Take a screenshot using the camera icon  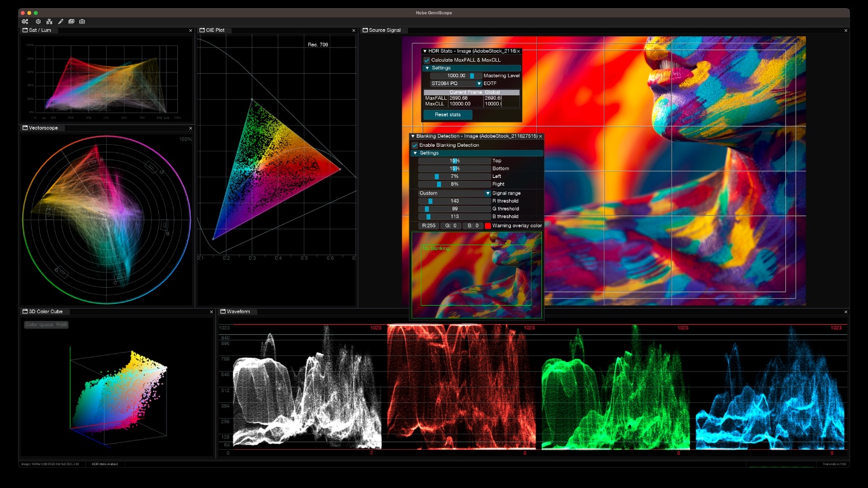(x=83, y=21)
